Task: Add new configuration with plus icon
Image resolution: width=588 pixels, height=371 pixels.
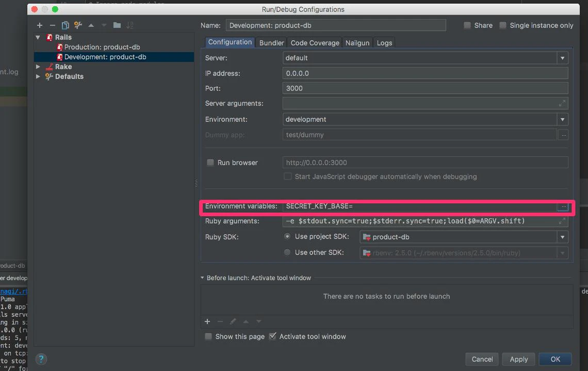Action: tap(39, 25)
